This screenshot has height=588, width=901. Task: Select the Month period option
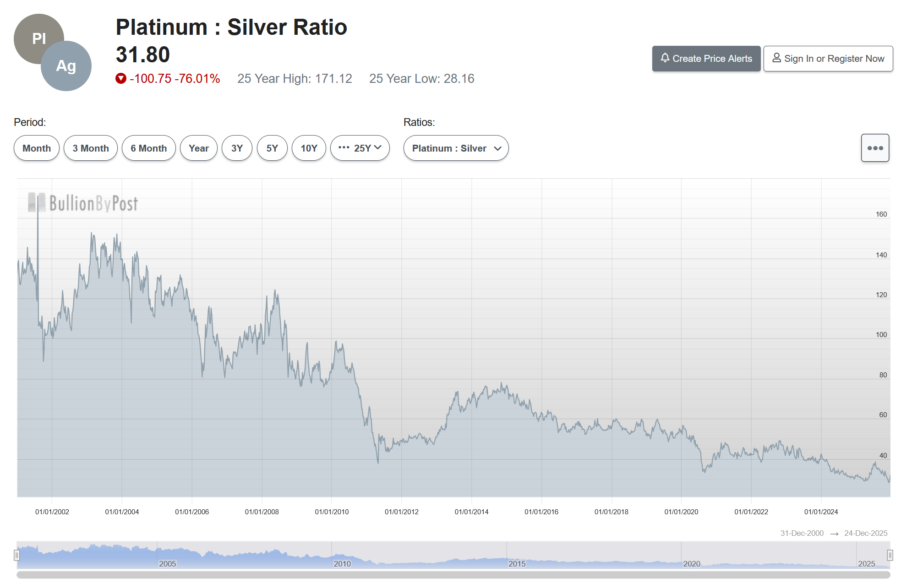click(37, 148)
